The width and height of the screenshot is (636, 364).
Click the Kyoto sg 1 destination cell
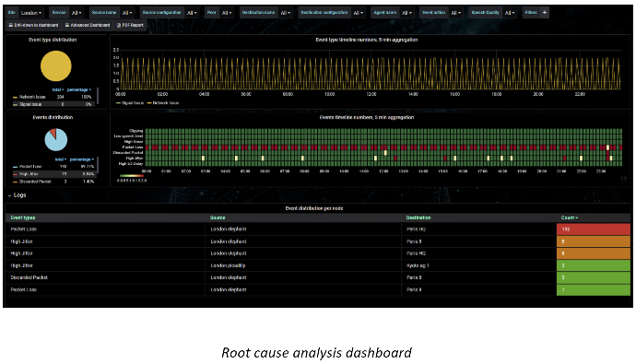(418, 265)
